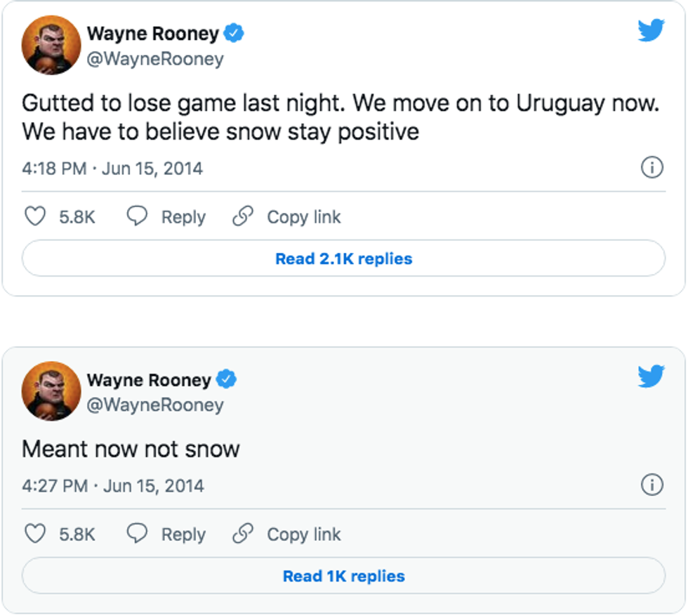Viewport: 688px width, 616px height.
Task: Click Copy link chain icon on first tweet
Action: [x=243, y=217]
